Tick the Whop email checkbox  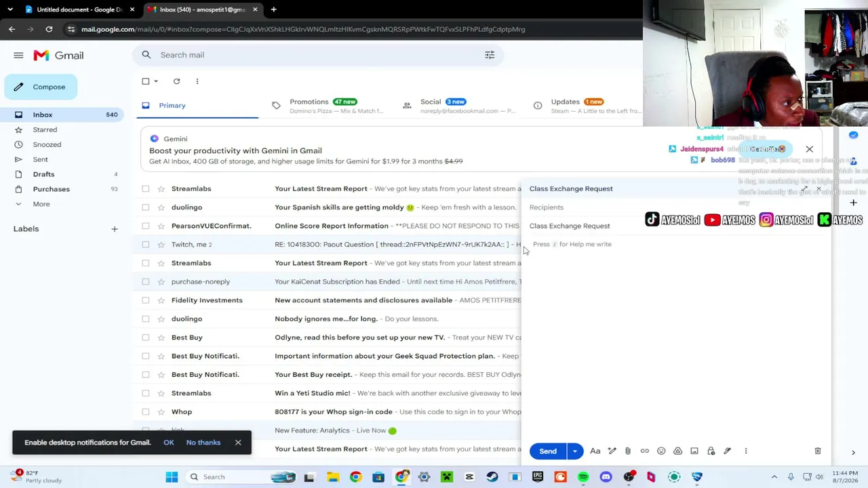click(146, 412)
